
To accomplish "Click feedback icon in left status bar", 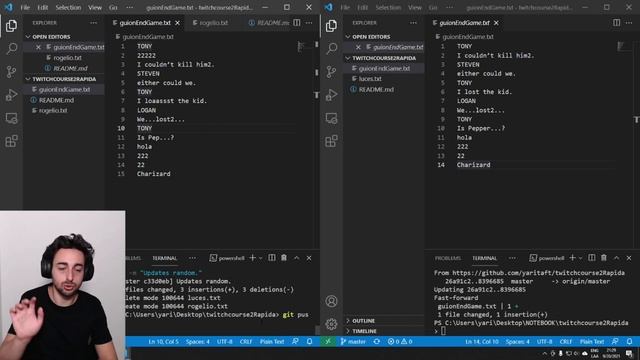I will point(295,341).
